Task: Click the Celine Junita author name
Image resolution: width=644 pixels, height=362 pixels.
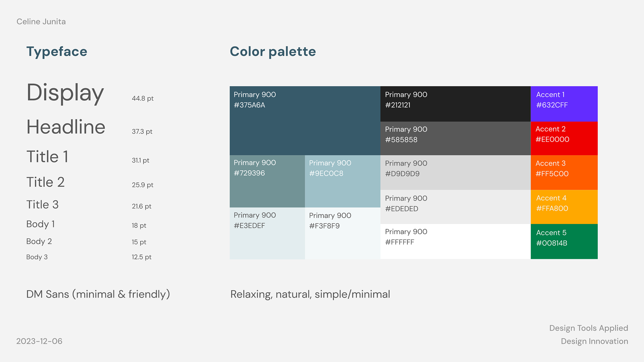Action: tap(41, 21)
